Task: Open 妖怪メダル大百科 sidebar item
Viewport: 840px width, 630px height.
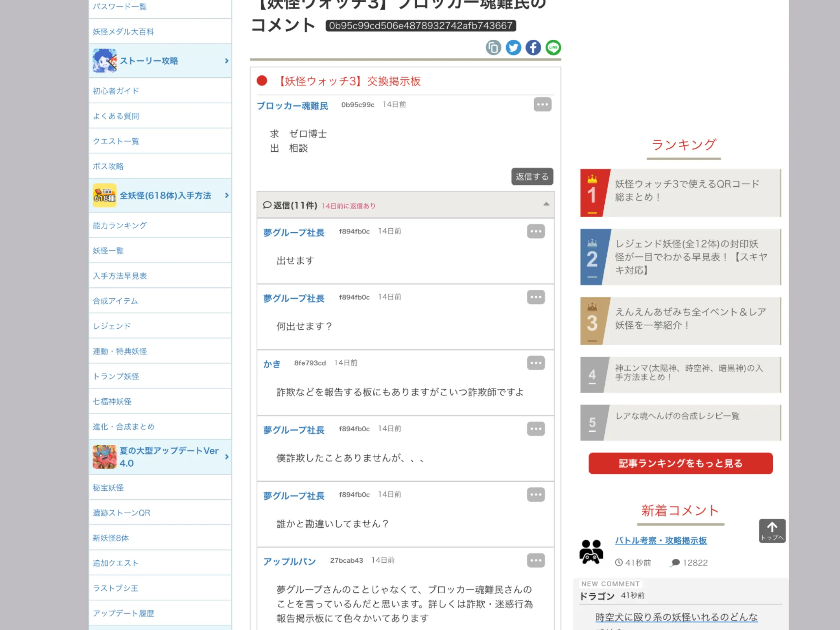Action: tap(160, 31)
